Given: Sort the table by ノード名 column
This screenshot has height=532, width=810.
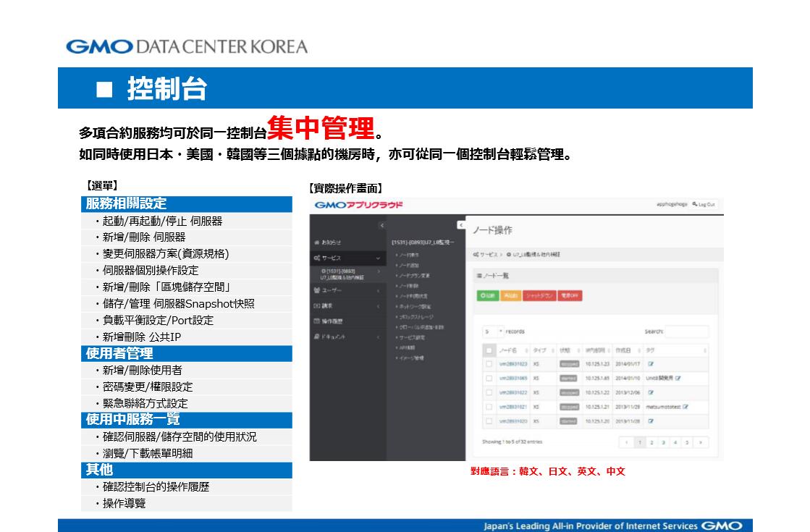Looking at the screenshot, I should [513, 350].
